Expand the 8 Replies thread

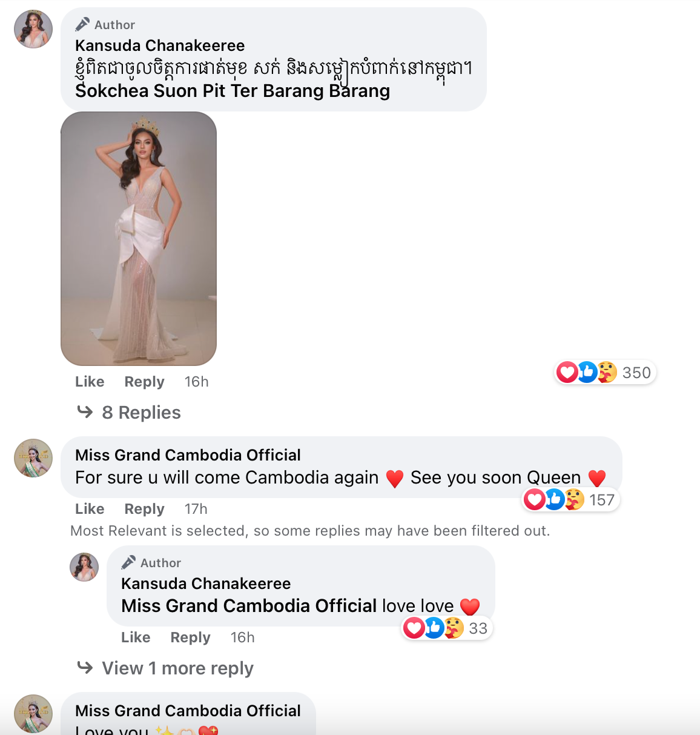pos(141,413)
